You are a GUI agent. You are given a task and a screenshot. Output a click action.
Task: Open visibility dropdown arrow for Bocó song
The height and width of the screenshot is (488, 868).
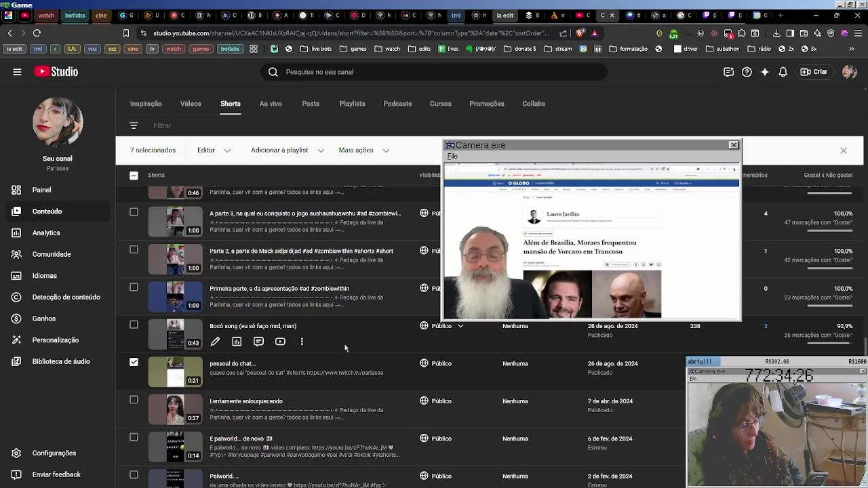point(460,326)
